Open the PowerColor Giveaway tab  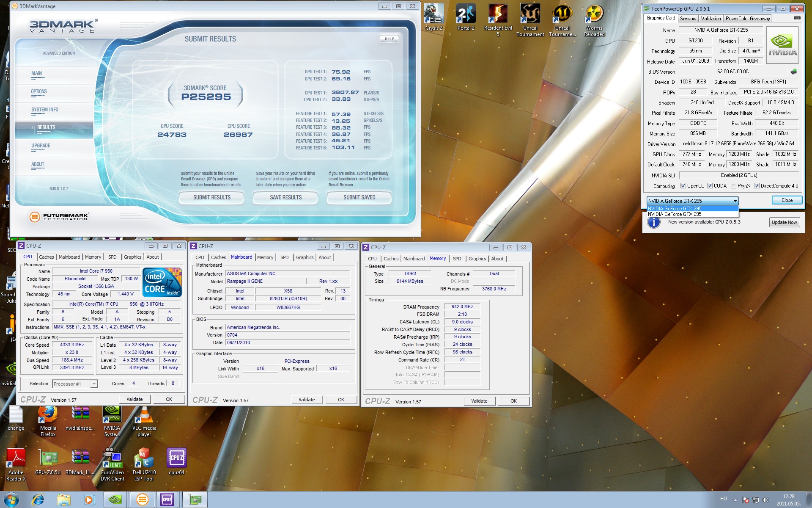pos(747,19)
